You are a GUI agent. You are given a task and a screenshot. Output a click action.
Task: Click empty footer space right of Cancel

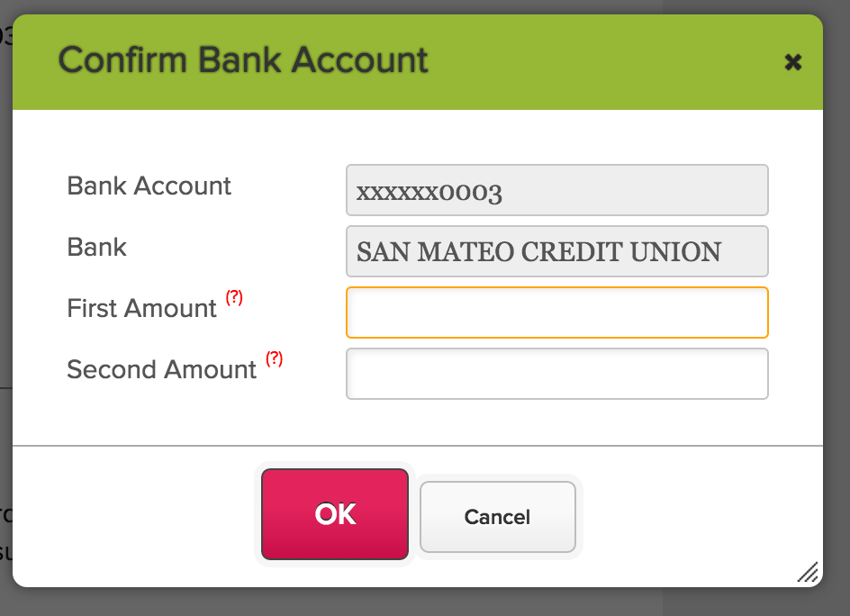point(693,517)
